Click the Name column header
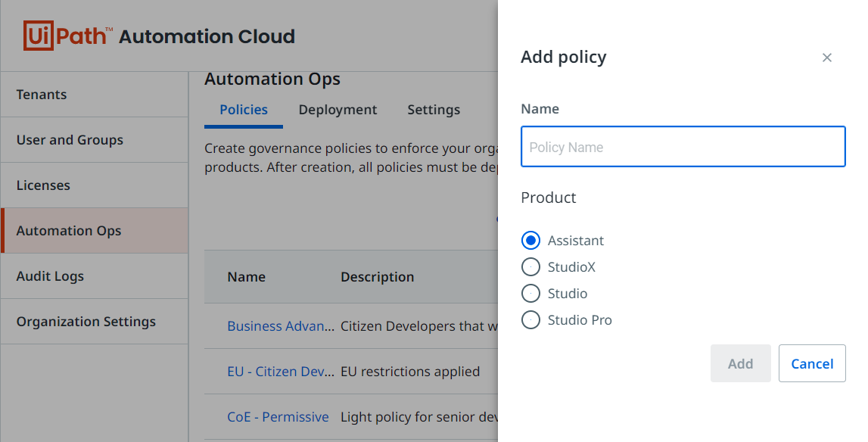Screen dimensions: 868x442 click(x=247, y=276)
